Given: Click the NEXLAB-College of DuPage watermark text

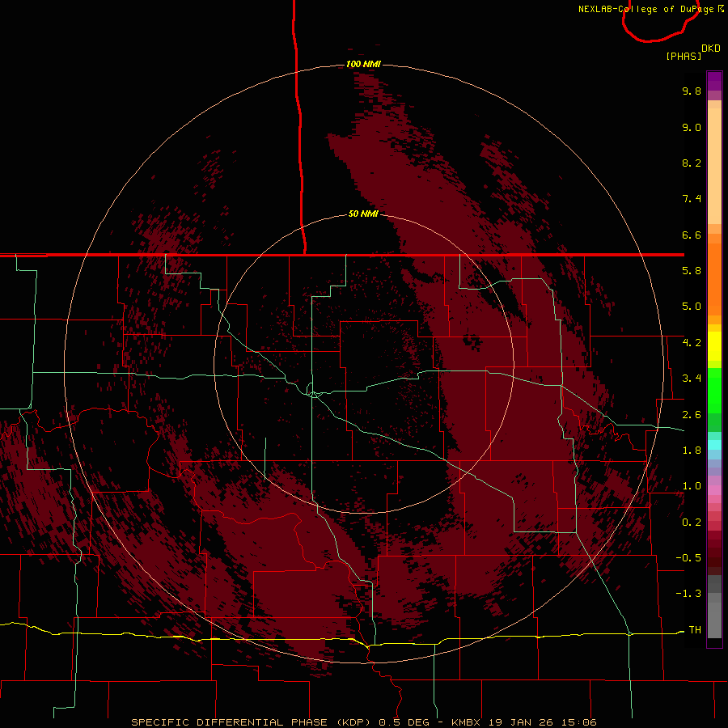Looking at the screenshot, I should point(650,9).
